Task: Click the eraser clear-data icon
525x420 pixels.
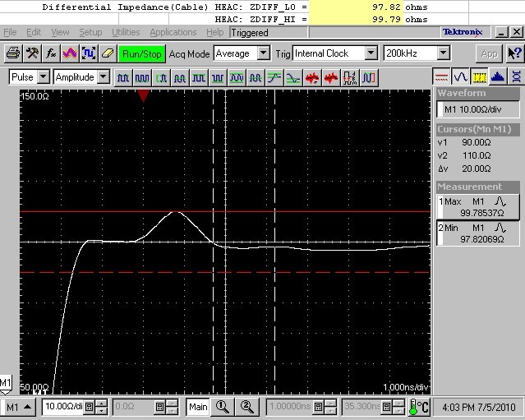Action: click(x=106, y=53)
